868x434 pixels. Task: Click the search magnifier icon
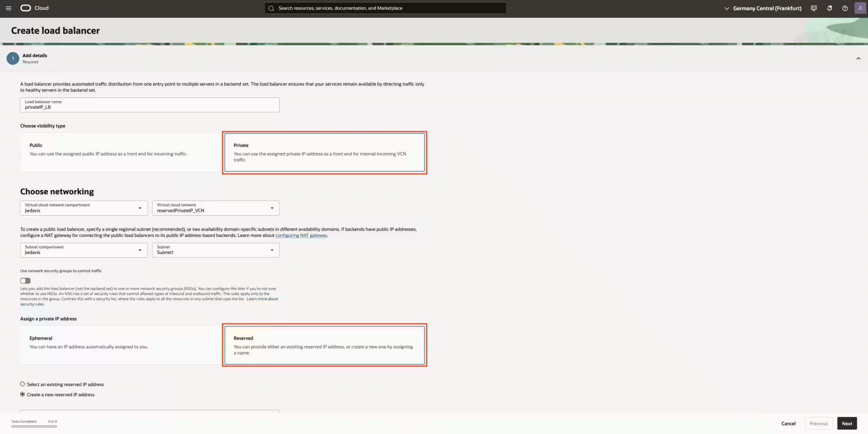[271, 8]
